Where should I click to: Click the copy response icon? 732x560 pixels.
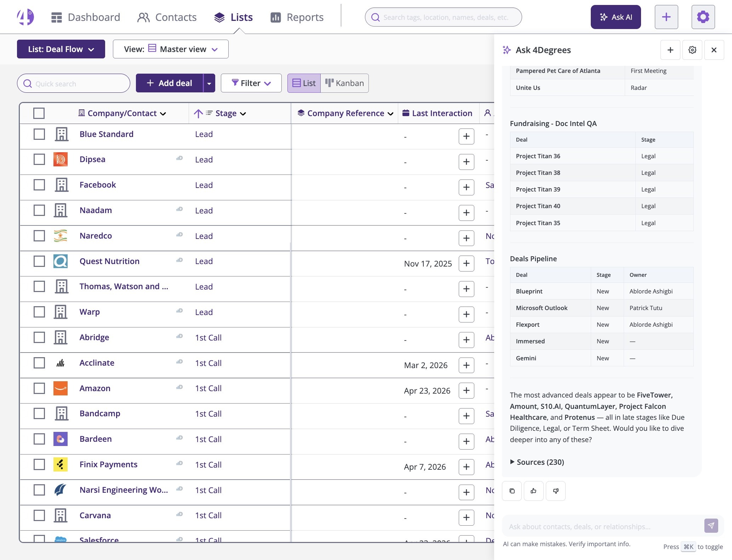(x=512, y=491)
